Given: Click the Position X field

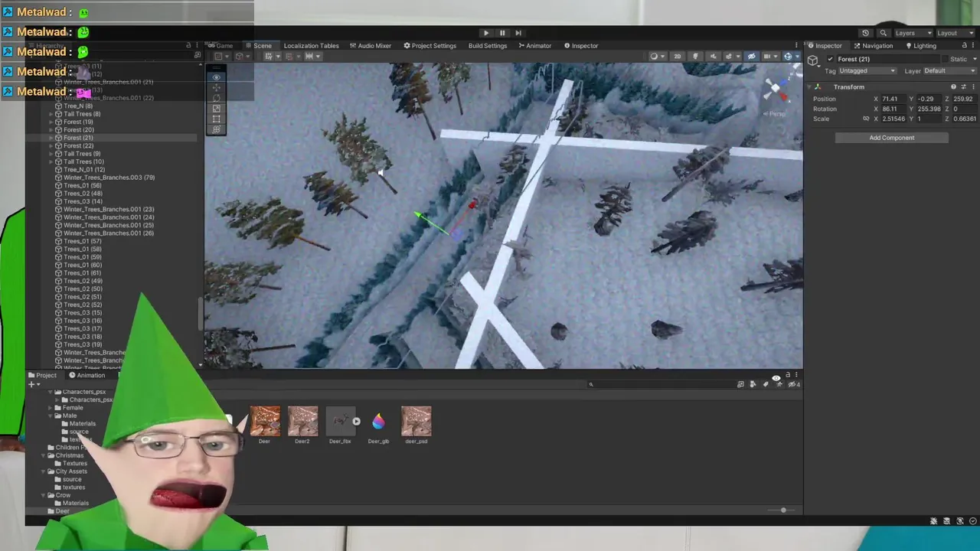Looking at the screenshot, I should tap(893, 99).
